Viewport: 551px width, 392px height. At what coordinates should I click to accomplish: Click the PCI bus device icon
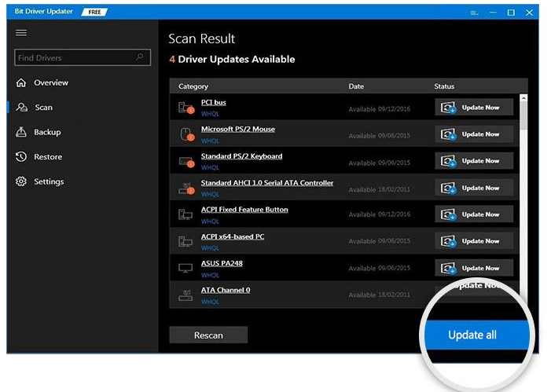186,108
